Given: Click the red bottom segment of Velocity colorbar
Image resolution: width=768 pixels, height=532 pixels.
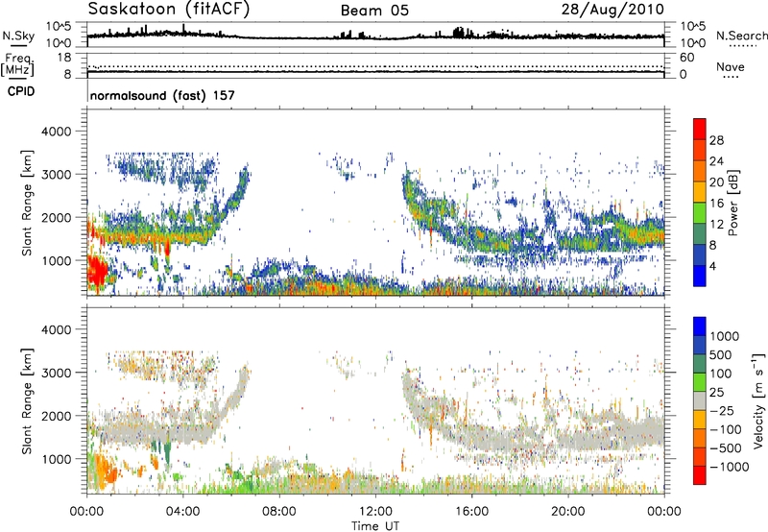Looking at the screenshot, I should click(700, 475).
